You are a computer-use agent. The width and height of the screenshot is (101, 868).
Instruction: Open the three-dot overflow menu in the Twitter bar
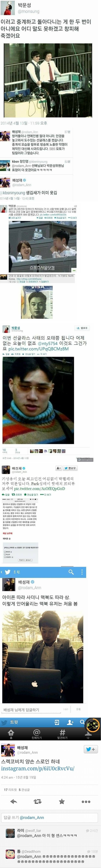pyautogui.click(x=82, y=572)
